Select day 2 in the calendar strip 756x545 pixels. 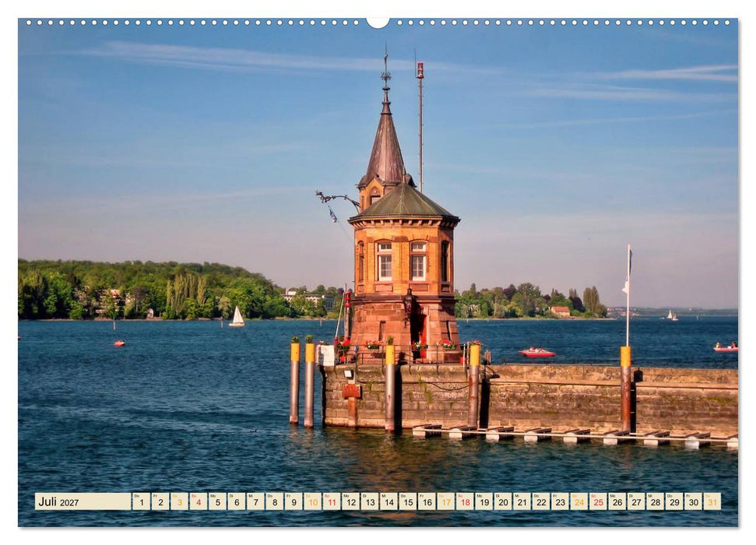160,501
